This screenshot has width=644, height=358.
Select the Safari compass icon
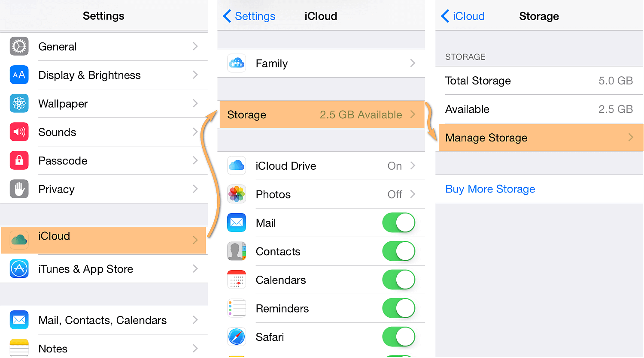[237, 337]
